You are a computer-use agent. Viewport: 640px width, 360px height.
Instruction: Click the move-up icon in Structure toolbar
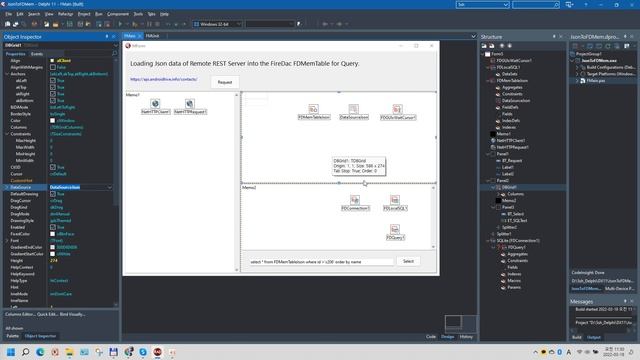(502, 46)
